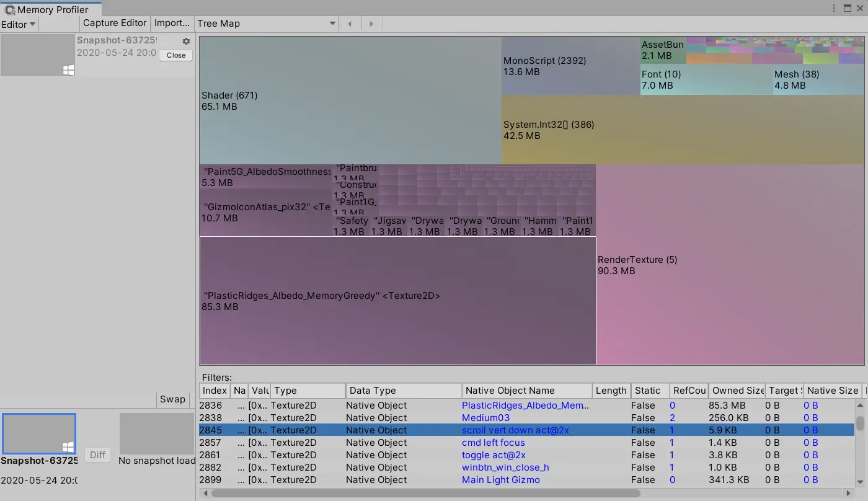Click the Windows platform icon on the open snapshot thumbnail
Viewport: 868px width, 501px height.
click(x=69, y=70)
